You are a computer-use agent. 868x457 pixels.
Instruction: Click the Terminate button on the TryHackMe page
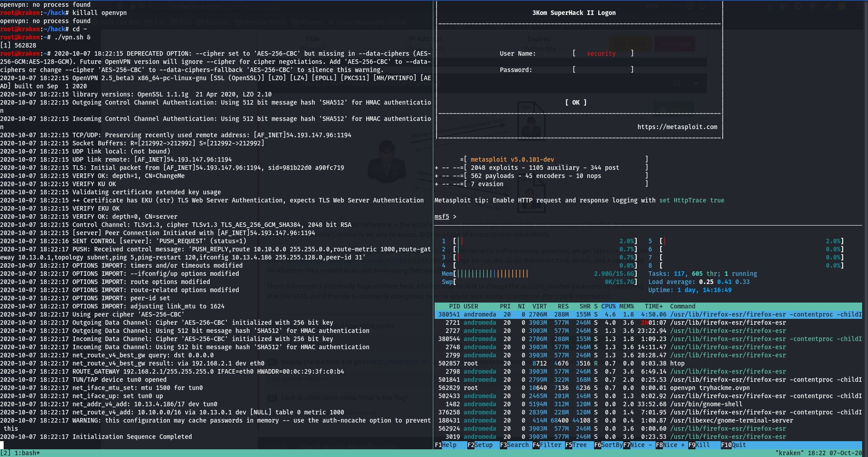[675, 44]
